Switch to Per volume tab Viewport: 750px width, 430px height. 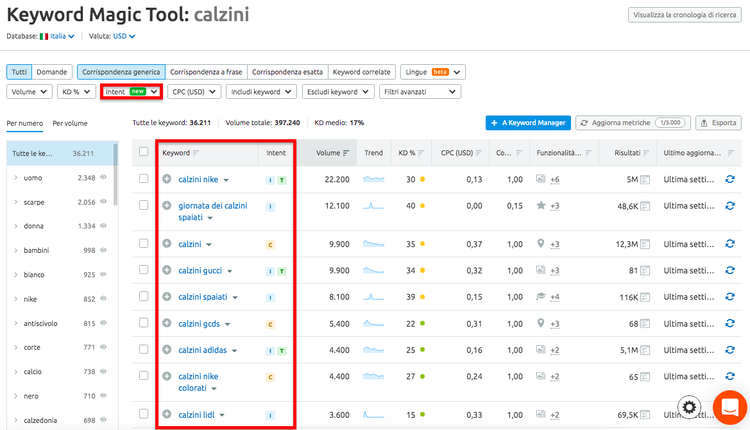70,123
